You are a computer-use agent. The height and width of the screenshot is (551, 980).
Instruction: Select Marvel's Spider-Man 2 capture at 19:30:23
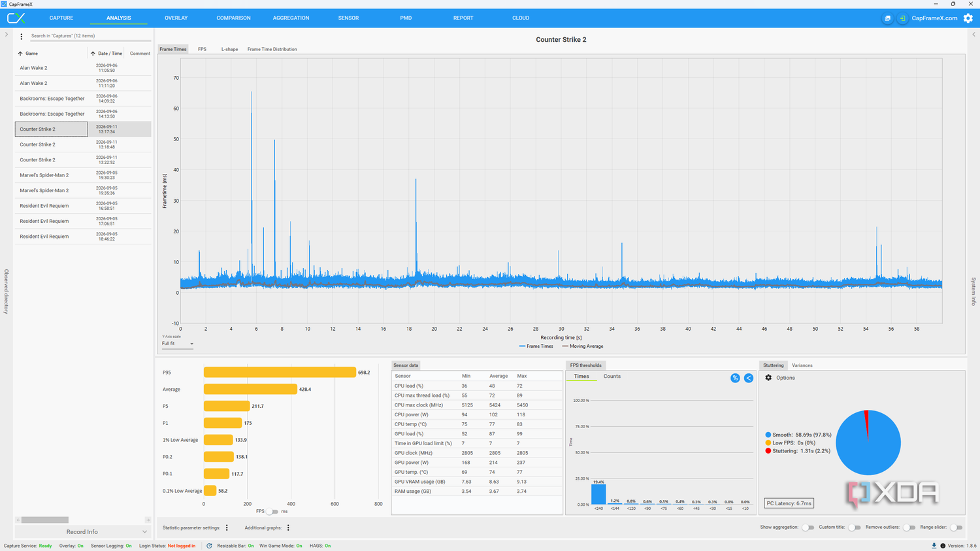[x=83, y=175]
